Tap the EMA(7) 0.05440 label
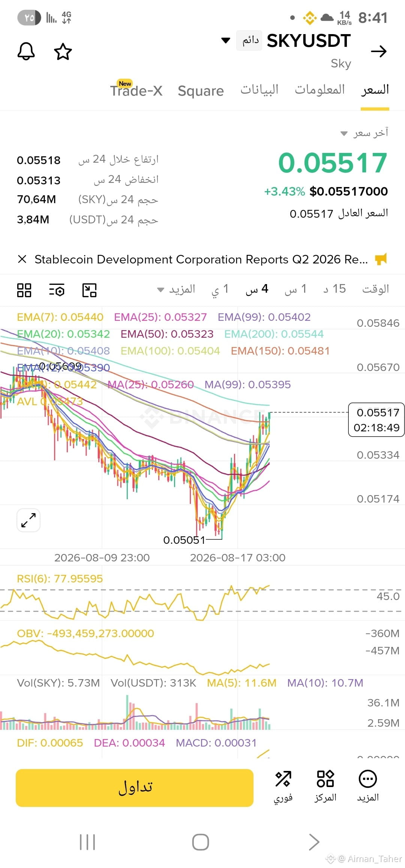Viewport: 405px width, 868px height. tap(60, 317)
